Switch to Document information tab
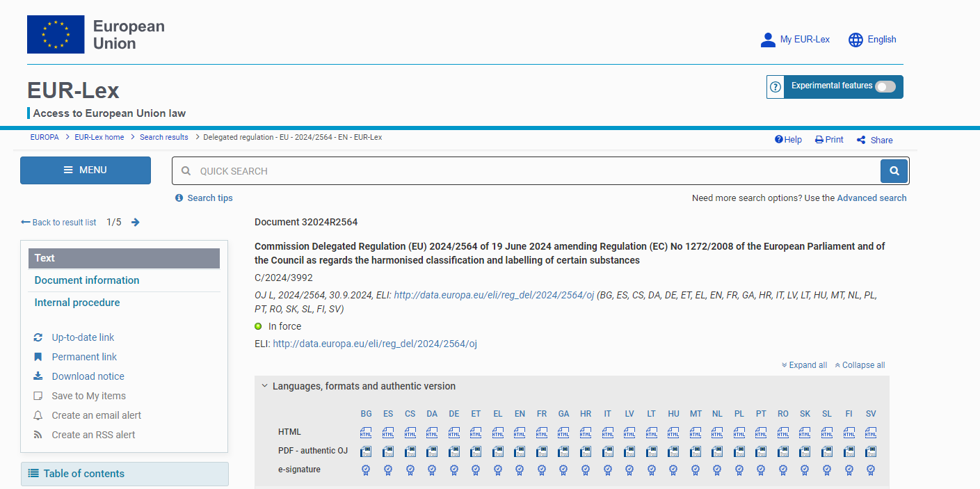Image resolution: width=980 pixels, height=489 pixels. pos(87,280)
